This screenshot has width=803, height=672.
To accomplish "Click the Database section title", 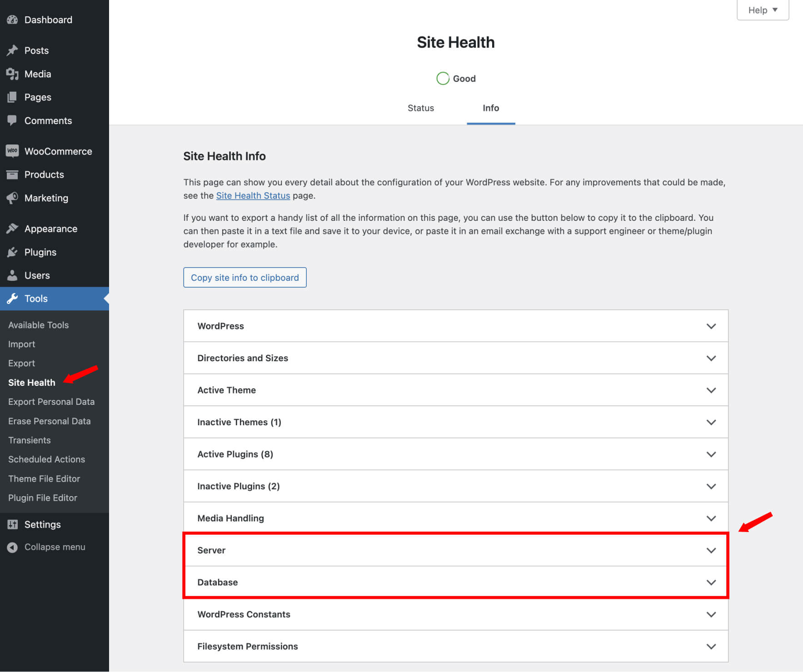I will (218, 582).
